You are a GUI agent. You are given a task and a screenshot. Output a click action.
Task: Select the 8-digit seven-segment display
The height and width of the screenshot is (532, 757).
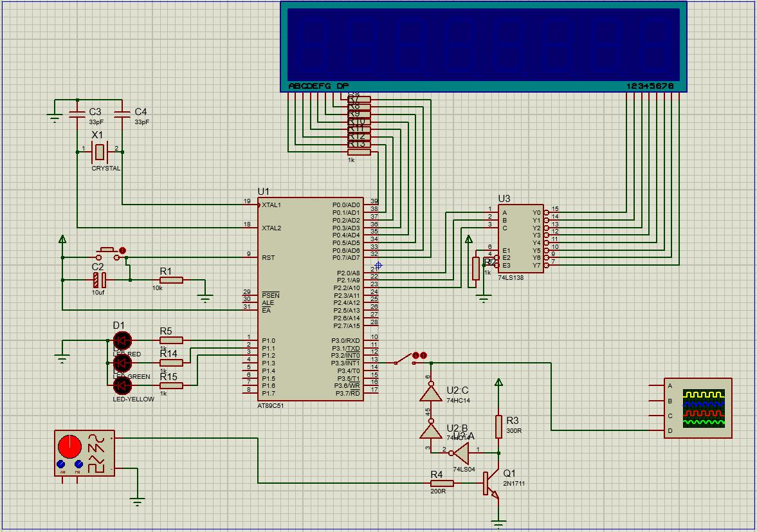[483, 46]
